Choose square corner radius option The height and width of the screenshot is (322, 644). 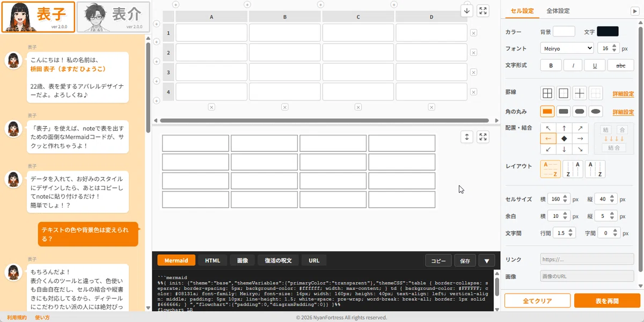click(547, 112)
